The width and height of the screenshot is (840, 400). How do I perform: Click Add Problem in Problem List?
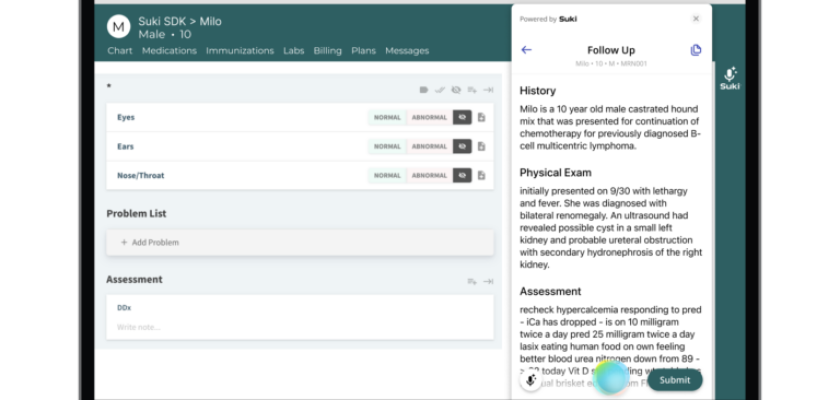(x=150, y=242)
